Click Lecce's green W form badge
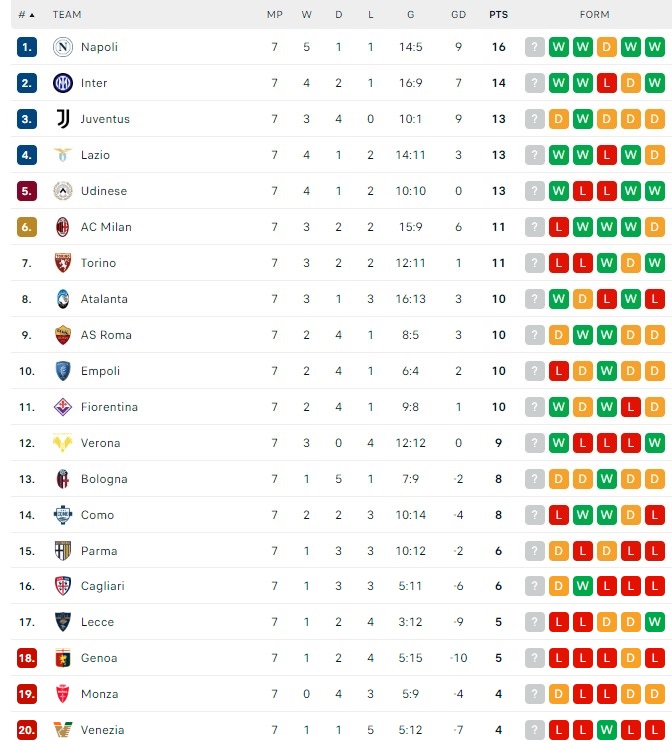This screenshot has width=672, height=744. [x=654, y=622]
